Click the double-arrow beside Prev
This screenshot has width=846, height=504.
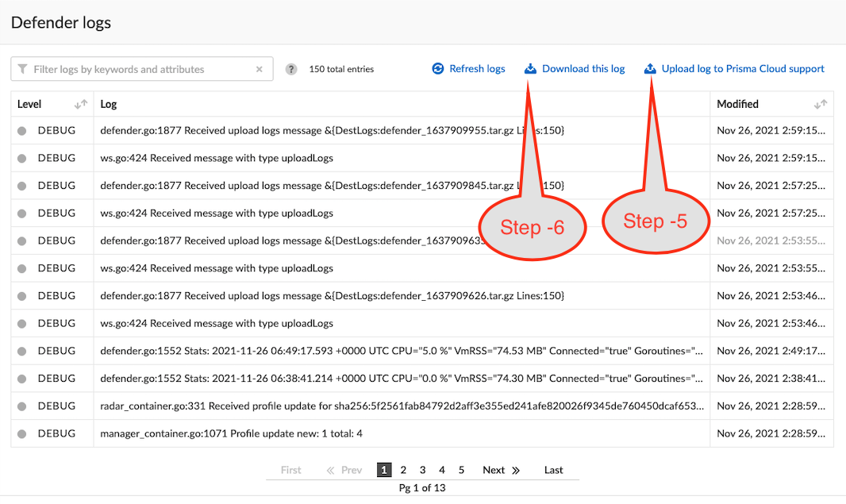(331, 470)
